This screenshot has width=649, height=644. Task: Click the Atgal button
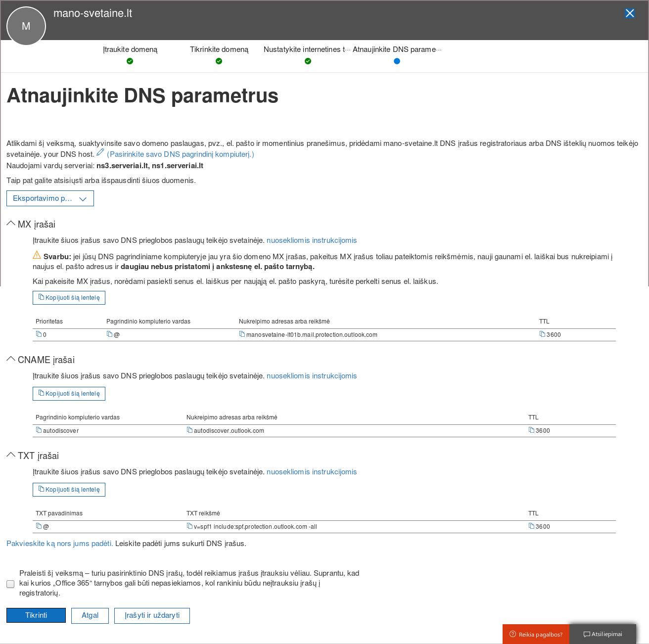[90, 616]
